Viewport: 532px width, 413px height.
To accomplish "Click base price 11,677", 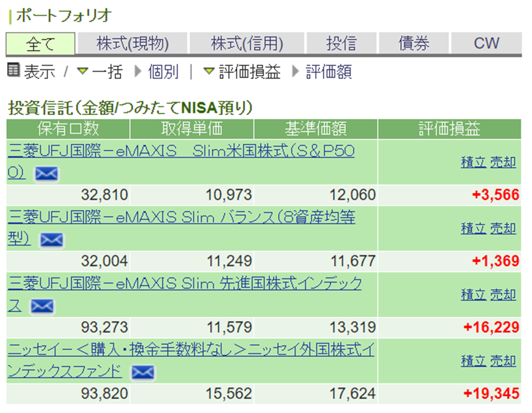I will coord(353,262).
